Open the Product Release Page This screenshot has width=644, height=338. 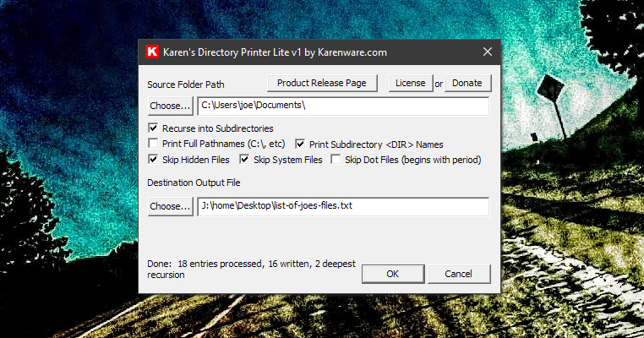322,83
